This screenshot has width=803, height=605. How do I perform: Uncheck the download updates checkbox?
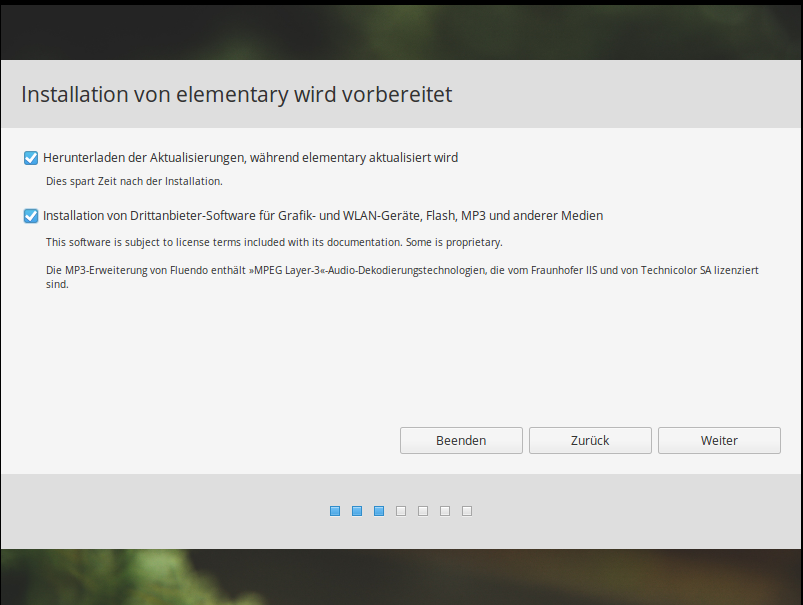31,158
